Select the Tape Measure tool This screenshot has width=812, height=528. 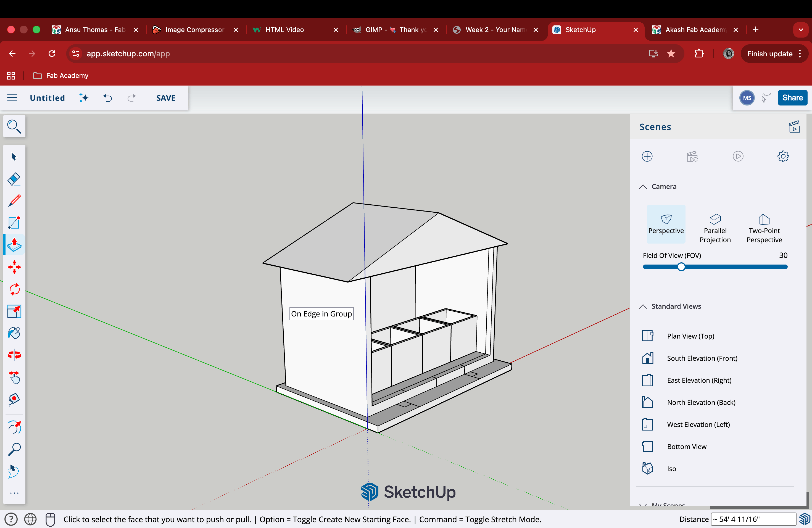click(14, 399)
